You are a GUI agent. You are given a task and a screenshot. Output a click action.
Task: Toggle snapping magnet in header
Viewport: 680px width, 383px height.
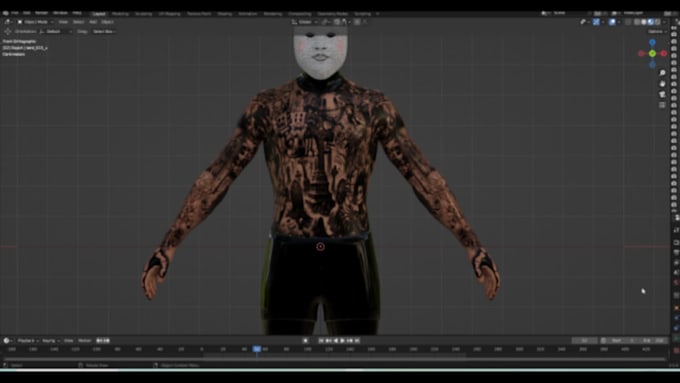pos(337,22)
